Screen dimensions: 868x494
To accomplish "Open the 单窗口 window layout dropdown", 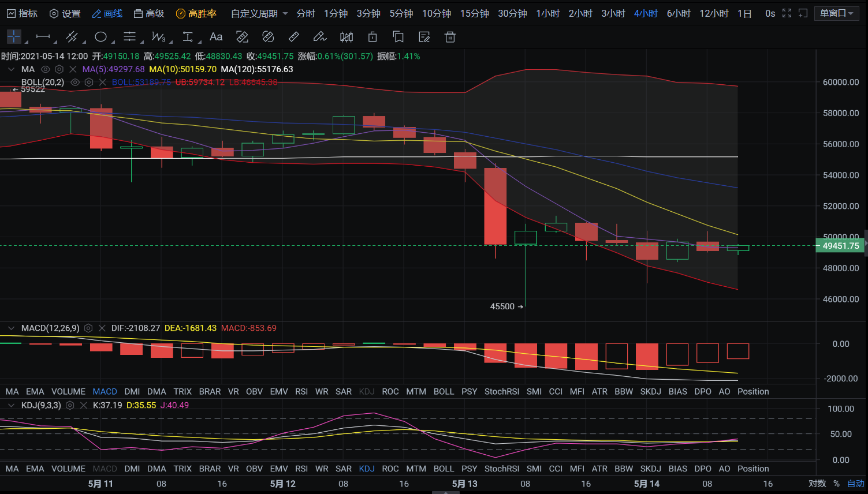I will pyautogui.click(x=837, y=13).
